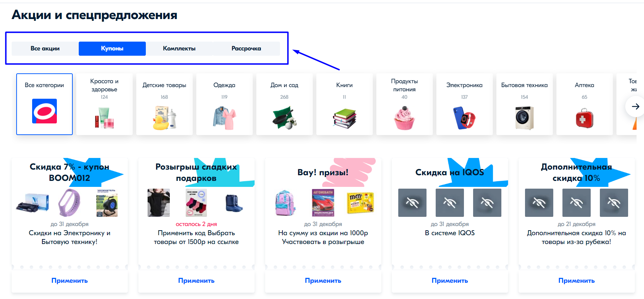
Task: Show more categories with right arrow
Action: coord(635,106)
